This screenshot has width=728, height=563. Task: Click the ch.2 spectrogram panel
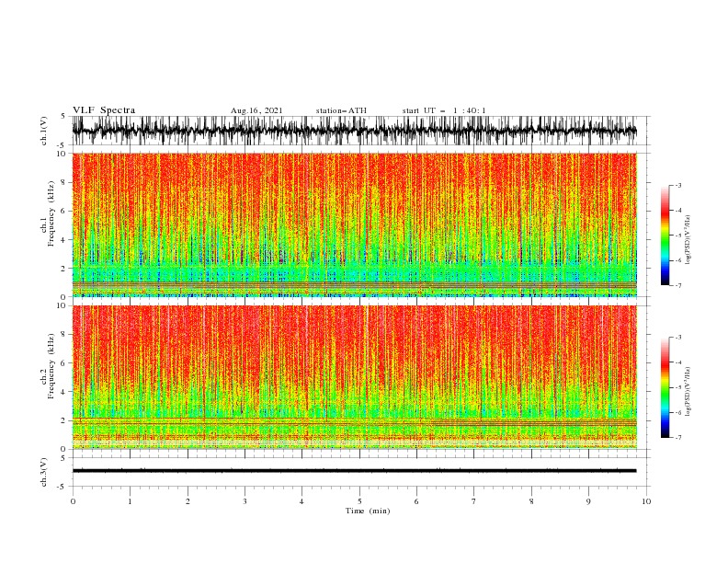(354, 377)
